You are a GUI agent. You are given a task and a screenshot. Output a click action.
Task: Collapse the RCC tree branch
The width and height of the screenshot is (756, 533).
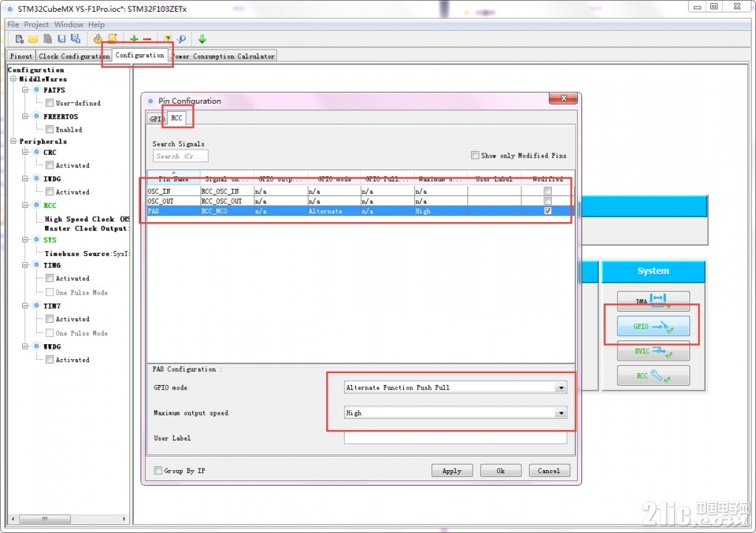pyautogui.click(x=25, y=205)
